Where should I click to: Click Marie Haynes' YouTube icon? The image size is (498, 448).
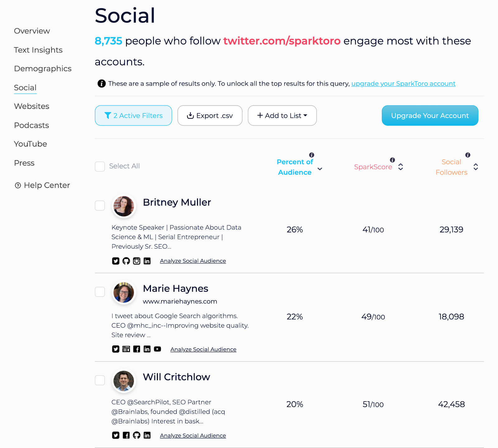[x=157, y=349]
